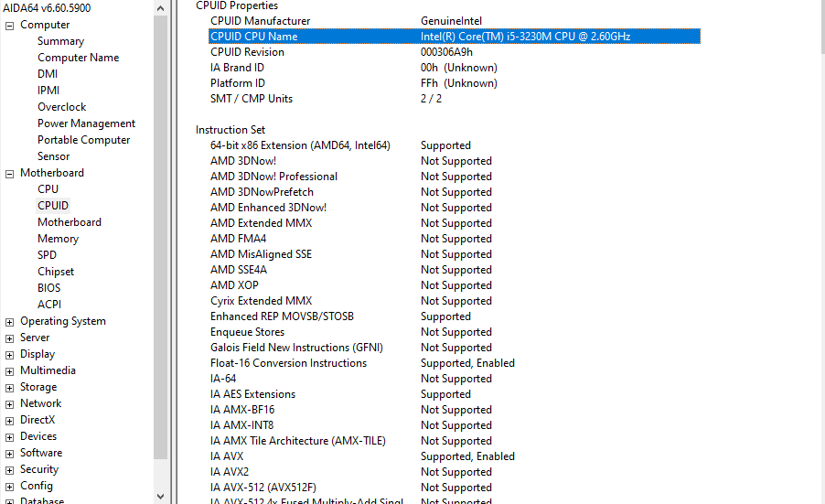Expand the DirectX tree node
Viewport: 825px width, 504px height.
9,422
